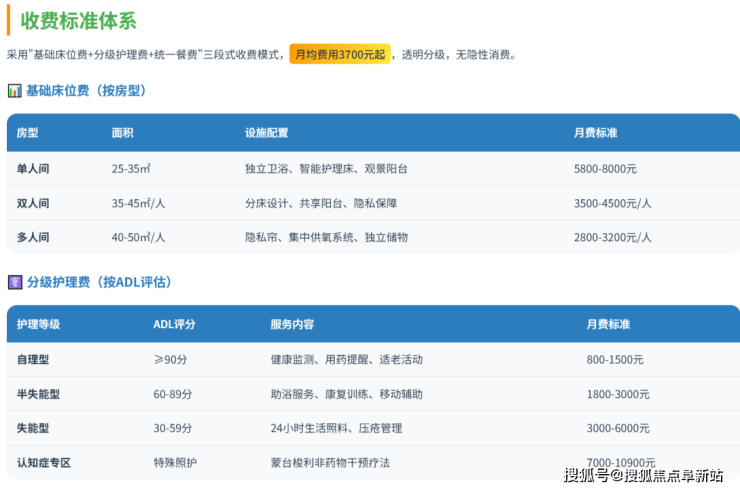
Task: Click the 设施配置 column header
Action: click(x=266, y=133)
